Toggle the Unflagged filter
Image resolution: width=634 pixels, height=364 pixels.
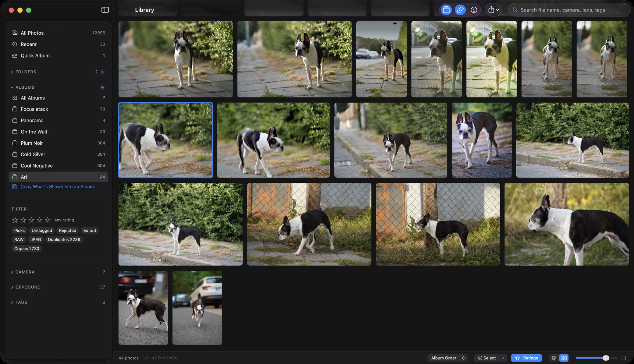[42, 231]
